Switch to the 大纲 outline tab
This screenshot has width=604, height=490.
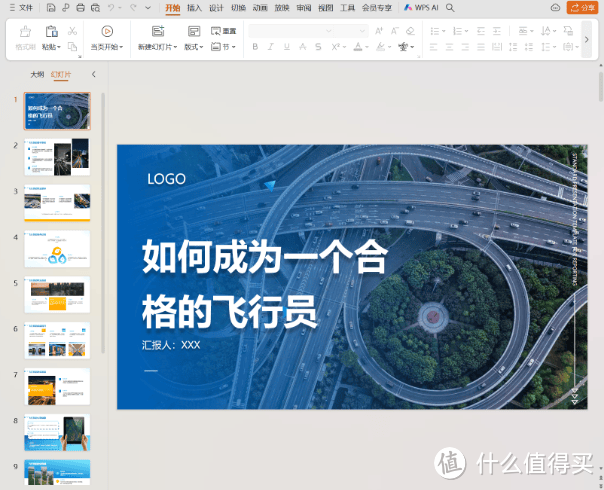(37, 74)
